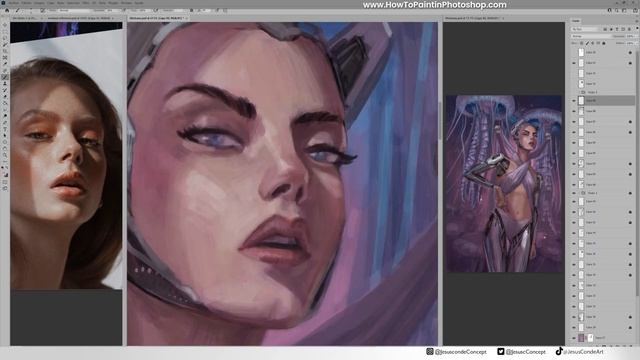Select the Eyedropper tool
The width and height of the screenshot is (640, 360).
tap(5, 64)
